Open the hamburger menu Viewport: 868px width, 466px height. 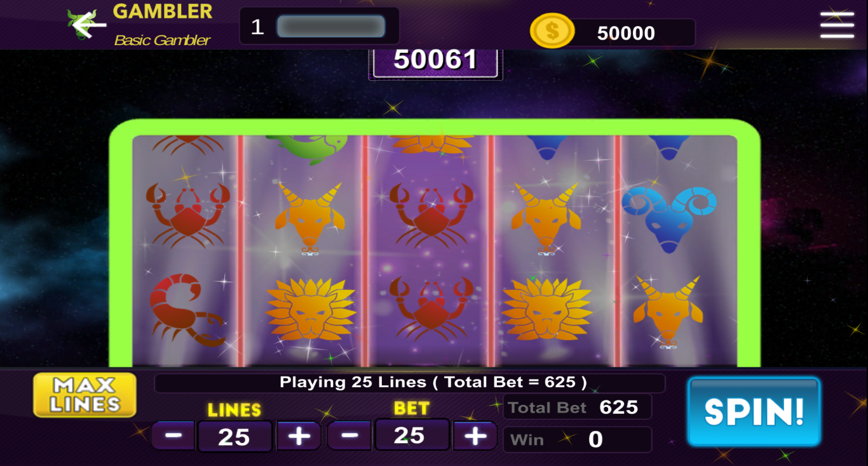point(837,25)
